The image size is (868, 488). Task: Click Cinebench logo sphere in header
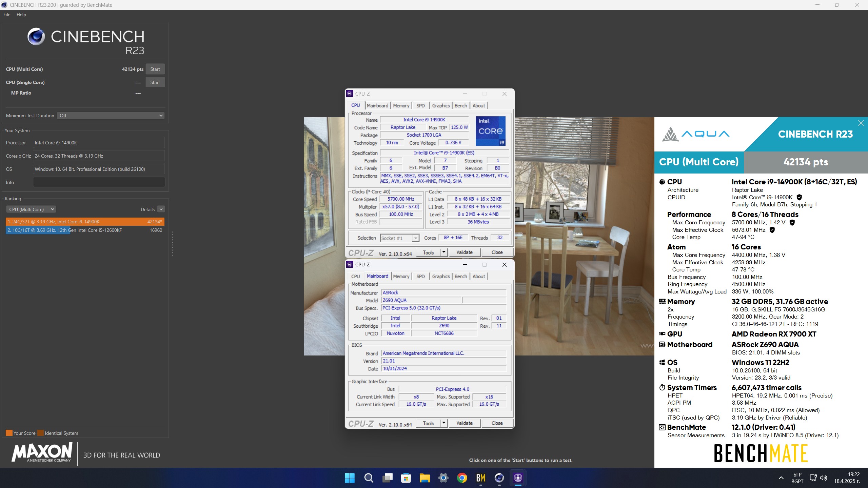tap(36, 36)
